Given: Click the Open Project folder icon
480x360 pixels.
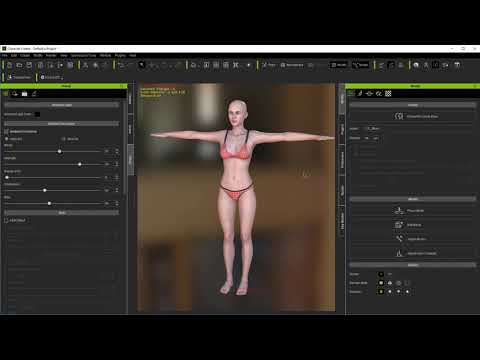Looking at the screenshot, I should tap(19, 65).
